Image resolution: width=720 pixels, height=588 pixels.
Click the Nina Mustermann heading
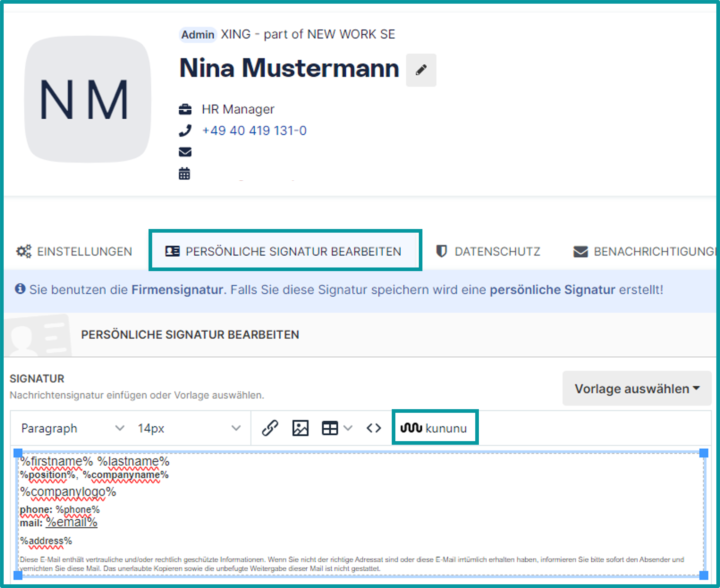tap(289, 68)
